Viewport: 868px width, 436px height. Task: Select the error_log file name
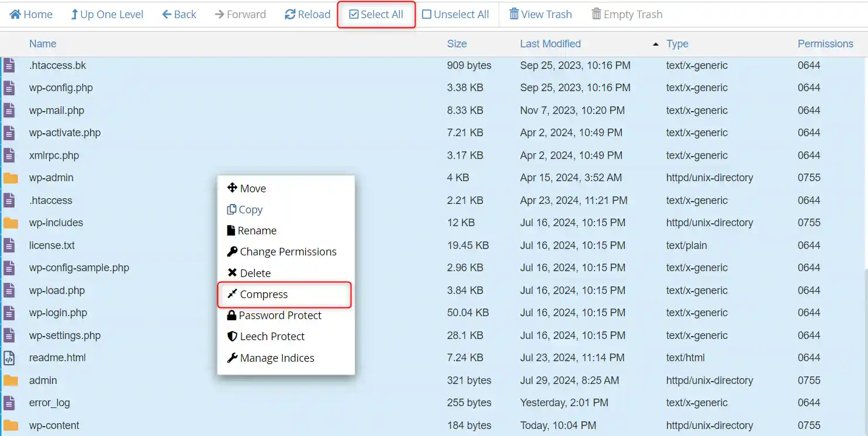(x=50, y=403)
